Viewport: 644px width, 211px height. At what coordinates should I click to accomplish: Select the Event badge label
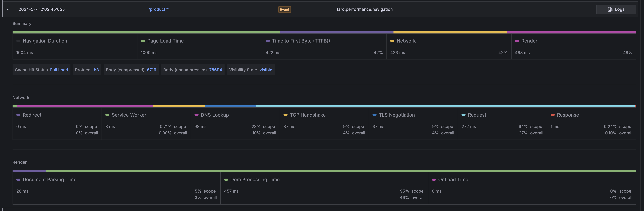point(284,9)
